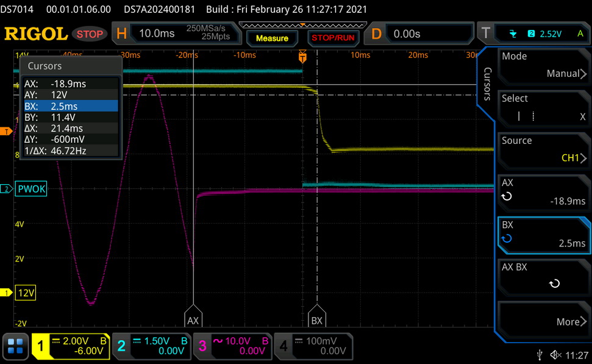
Task: Select the 10.0ms horizontal timebase setting
Action: coord(157,34)
